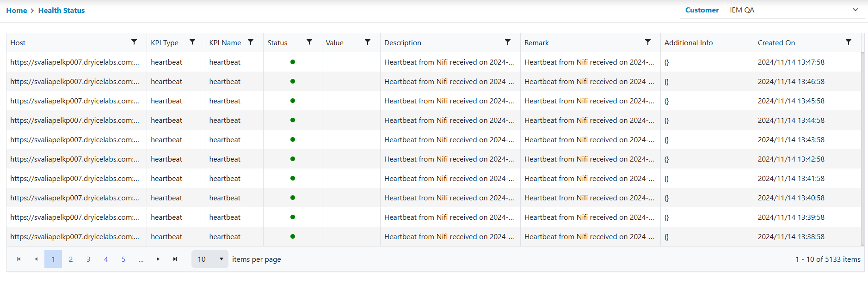Open filter for KPI Name column
This screenshot has height=289, width=868.
click(x=251, y=42)
